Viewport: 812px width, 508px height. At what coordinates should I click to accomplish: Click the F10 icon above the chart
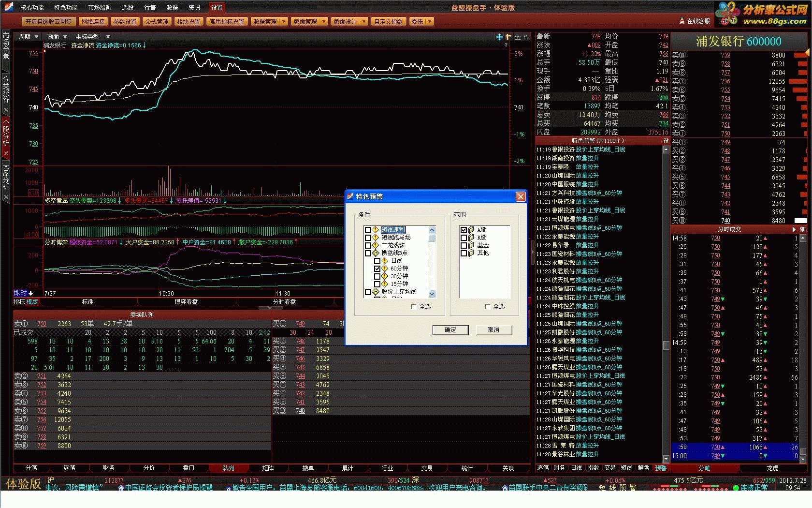(527, 37)
